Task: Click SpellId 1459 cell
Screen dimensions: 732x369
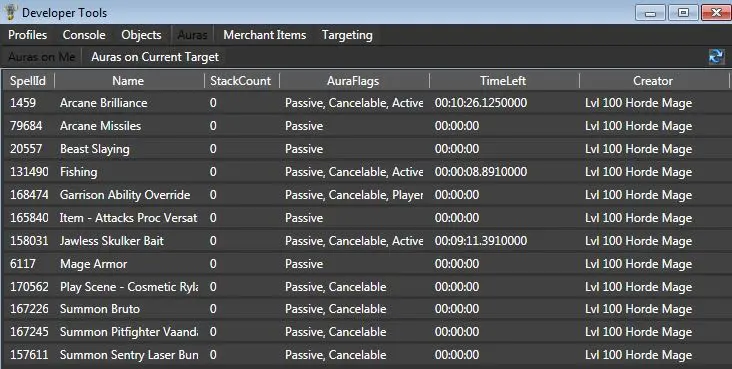Action: point(23,103)
